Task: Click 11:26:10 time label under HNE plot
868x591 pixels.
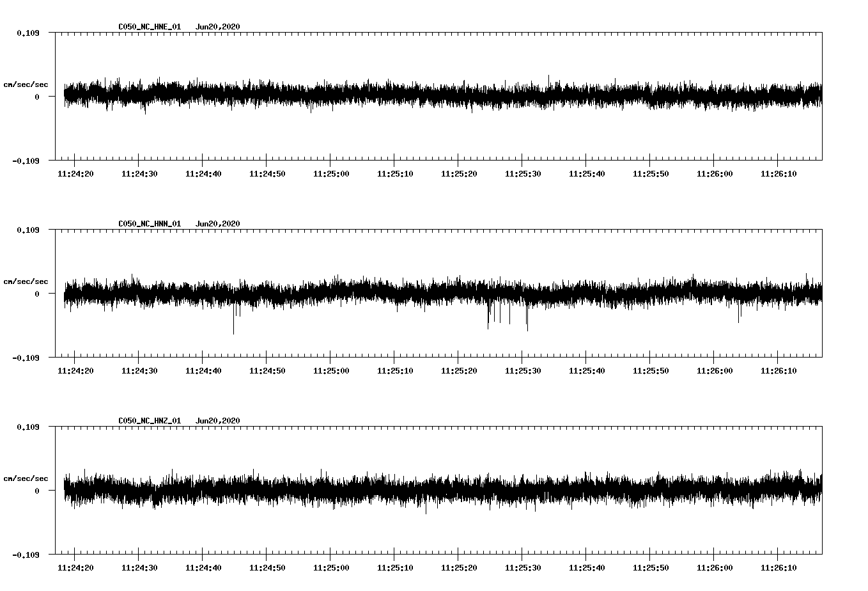Action: tap(779, 174)
